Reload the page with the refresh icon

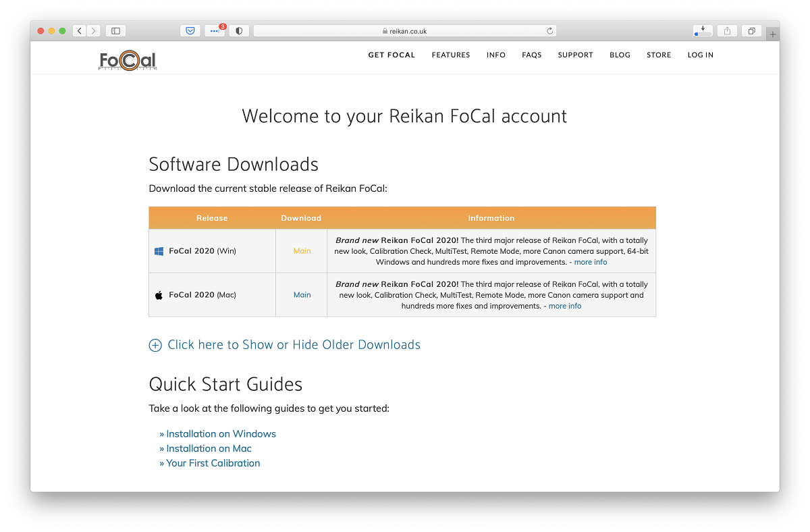[x=550, y=31]
